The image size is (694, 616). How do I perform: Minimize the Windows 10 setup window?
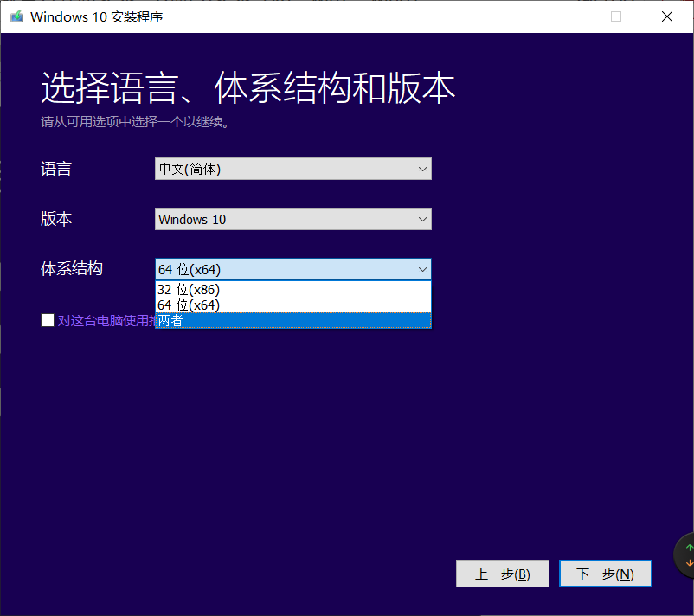(566, 16)
